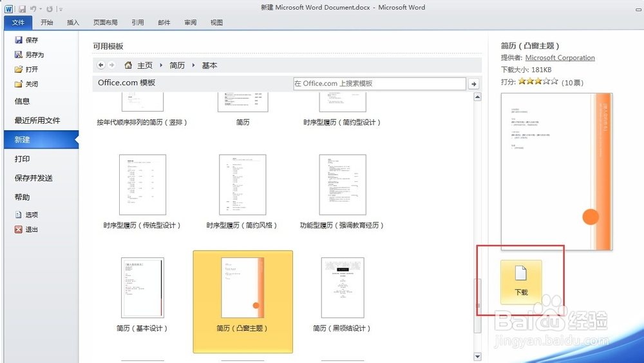
Task: Click the search go arrow button
Action: tap(474, 84)
